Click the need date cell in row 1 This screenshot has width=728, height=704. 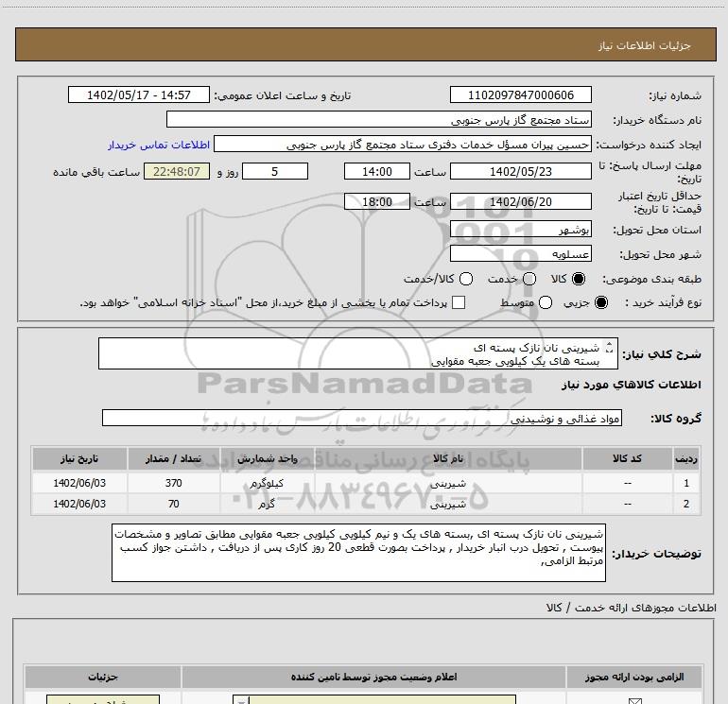point(79,483)
